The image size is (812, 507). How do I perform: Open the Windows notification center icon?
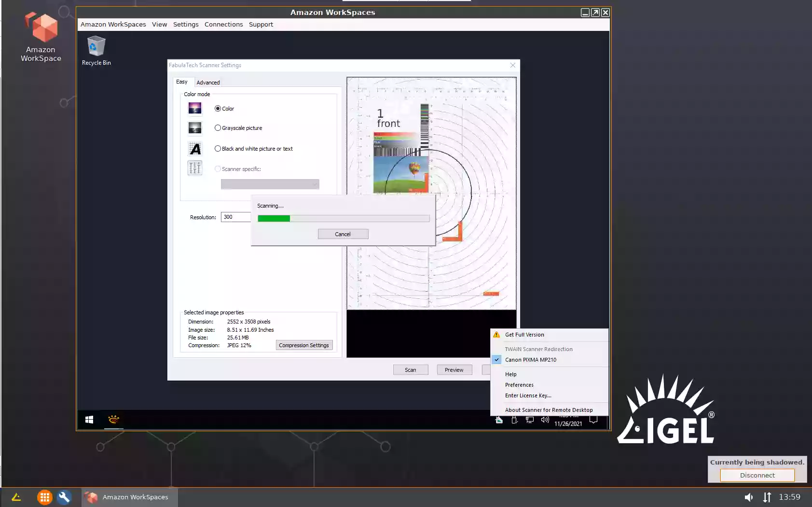coord(593,420)
